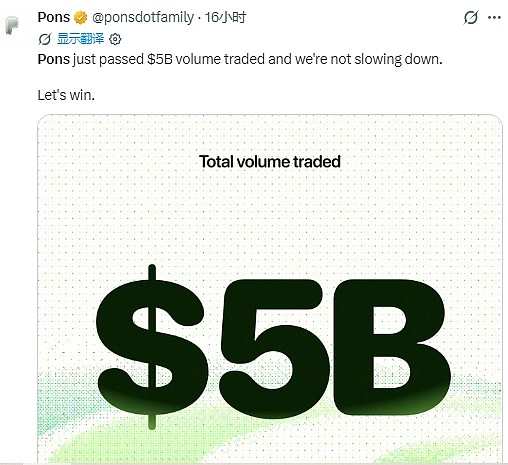The image size is (508, 465).
Task: Click the large 5 digit in graphic
Action: coord(274,348)
